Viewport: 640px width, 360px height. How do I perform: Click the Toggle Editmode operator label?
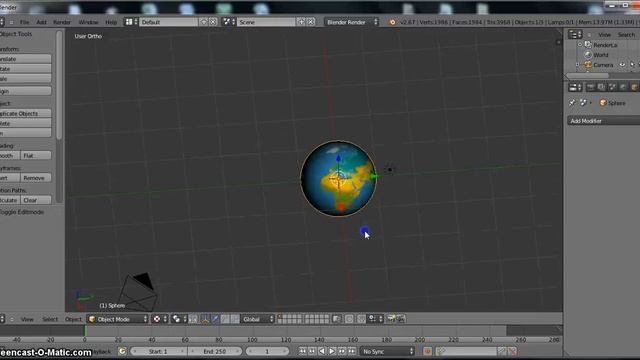coord(22,212)
